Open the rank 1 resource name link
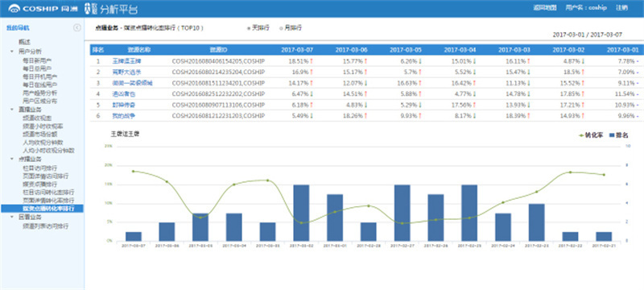 [x=126, y=61]
